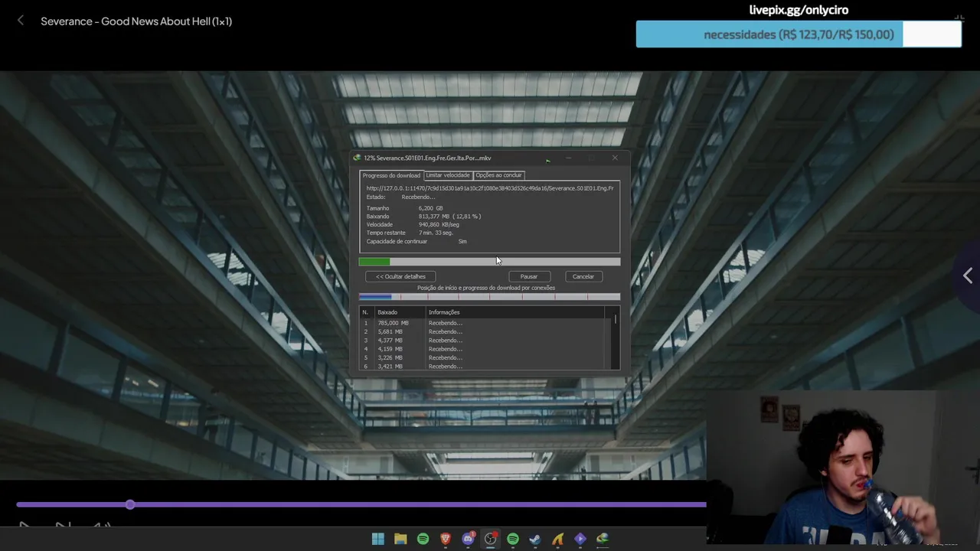Open the Spotify icon next to Steam

point(513,539)
